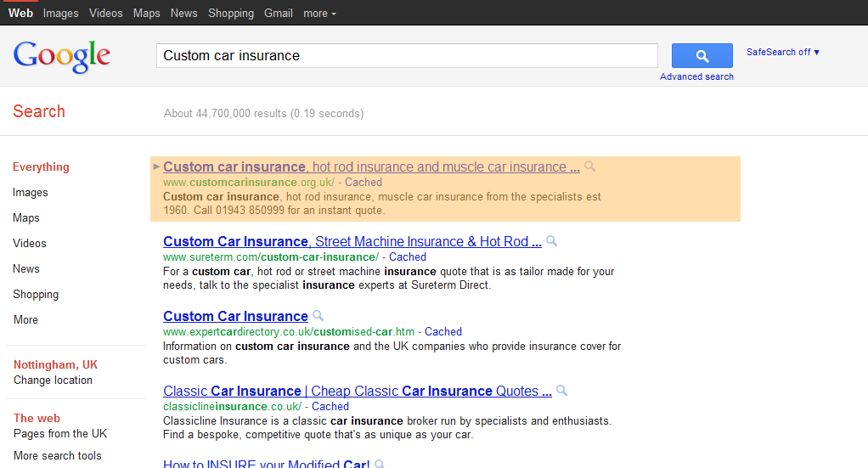868x468 pixels.
Task: Open How to INSURE your Modified Car result
Action: coord(267,464)
